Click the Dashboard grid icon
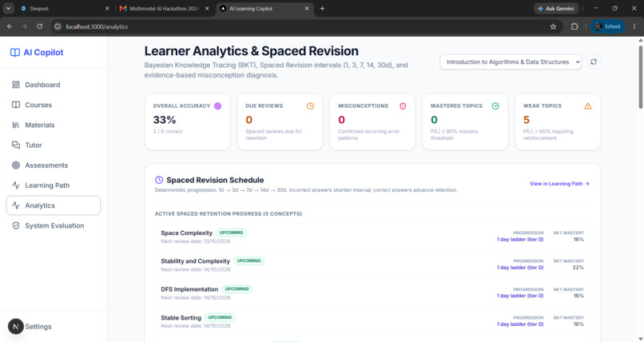The image size is (644, 342). (x=16, y=85)
